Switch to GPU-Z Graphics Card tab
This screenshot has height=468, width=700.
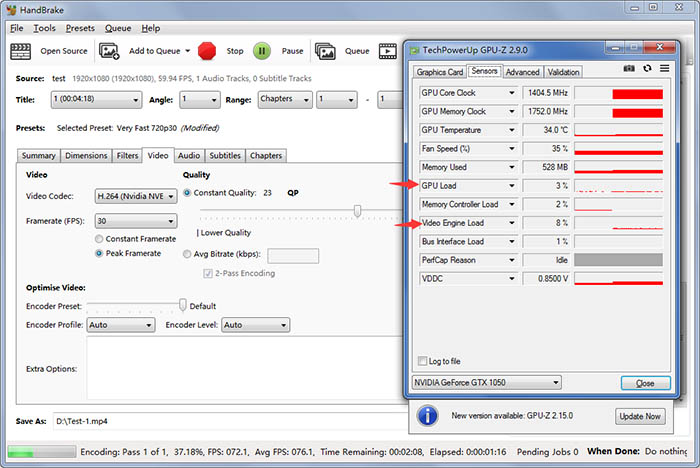click(440, 72)
